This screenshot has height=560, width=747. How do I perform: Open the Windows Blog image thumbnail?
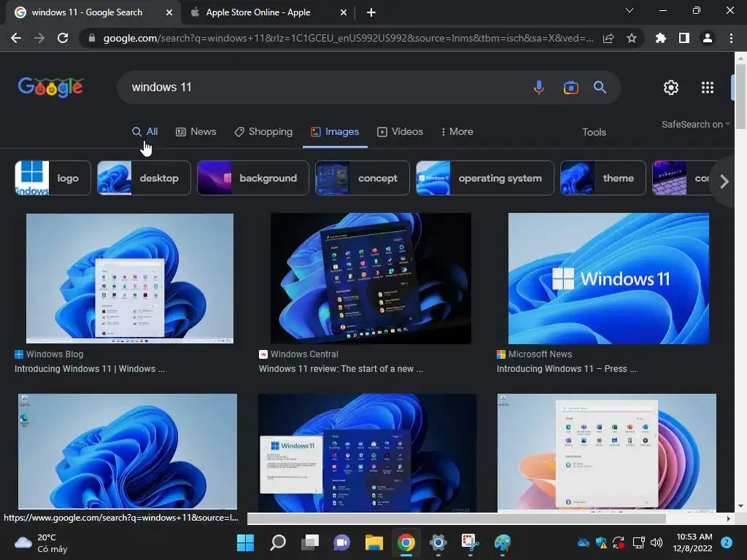click(x=130, y=278)
